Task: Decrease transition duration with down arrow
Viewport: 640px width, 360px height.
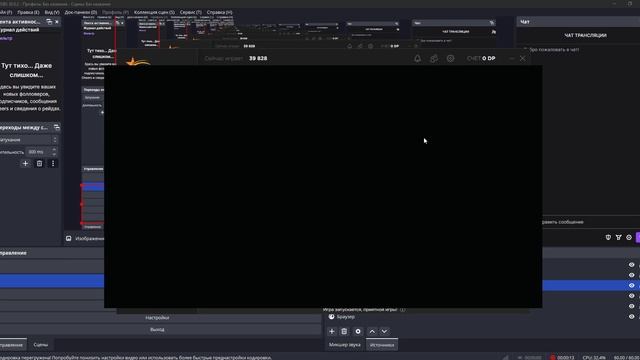Action: 54,154
